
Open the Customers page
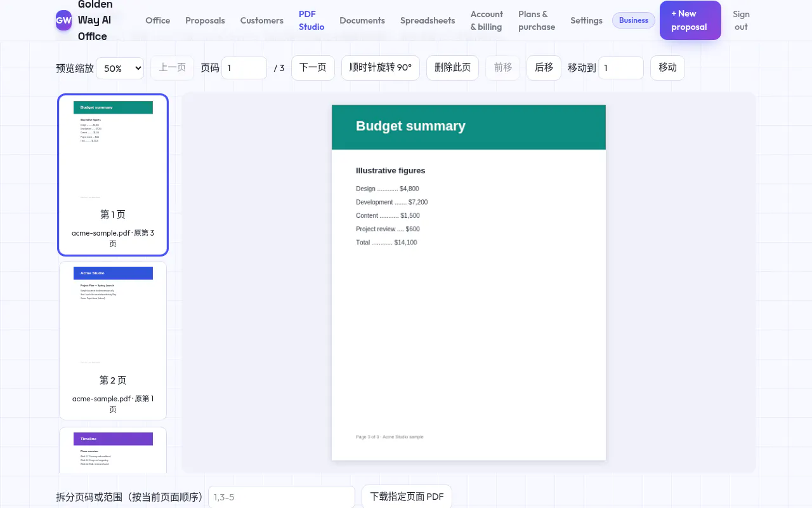(261, 20)
